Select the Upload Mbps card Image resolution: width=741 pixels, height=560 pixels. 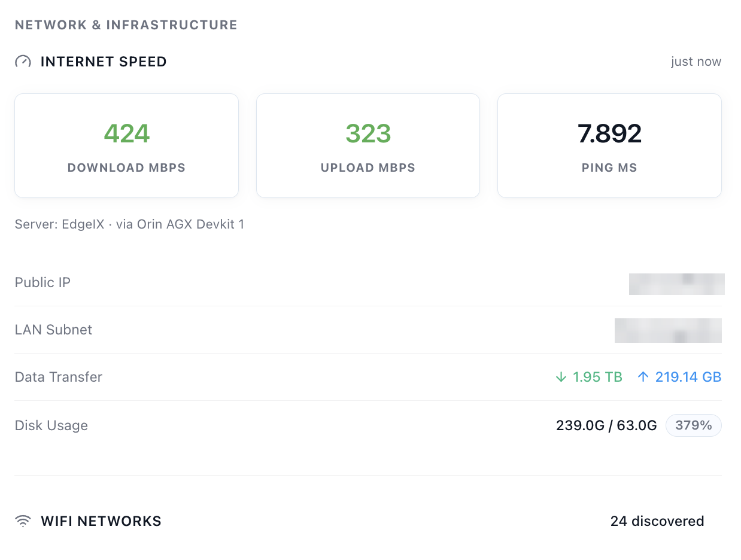coord(368,145)
